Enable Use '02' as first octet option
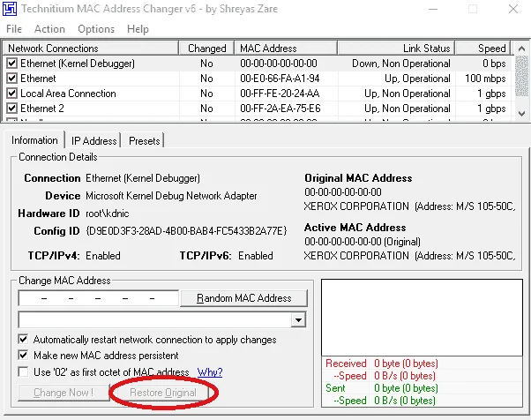 [x=23, y=371]
